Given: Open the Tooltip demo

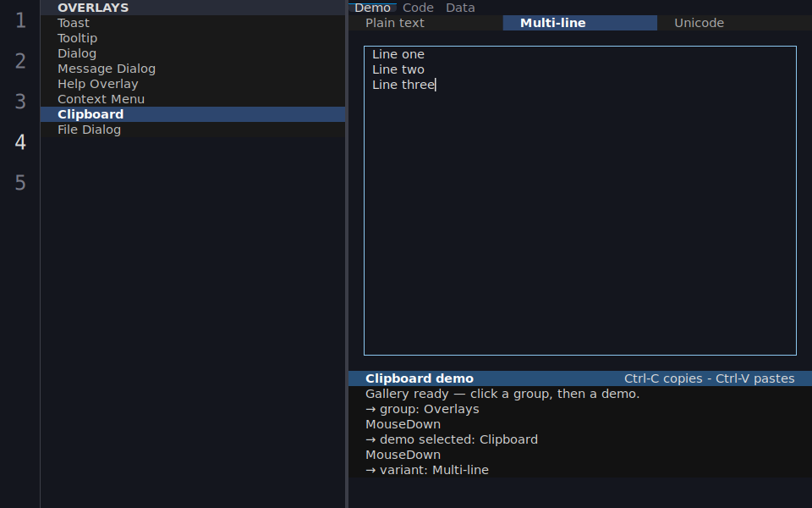Looking at the screenshot, I should 193,38.
